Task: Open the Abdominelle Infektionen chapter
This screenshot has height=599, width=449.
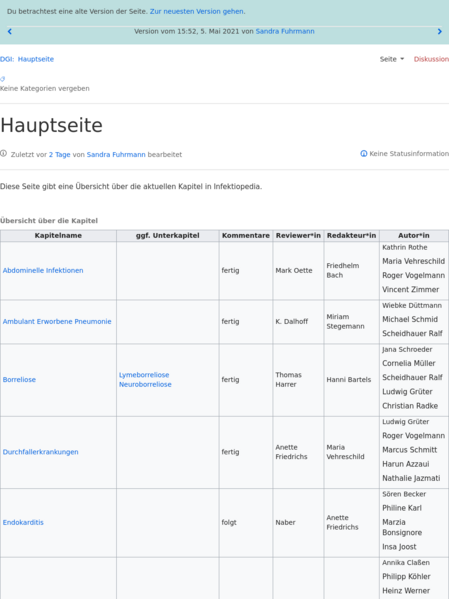Action: [x=43, y=270]
